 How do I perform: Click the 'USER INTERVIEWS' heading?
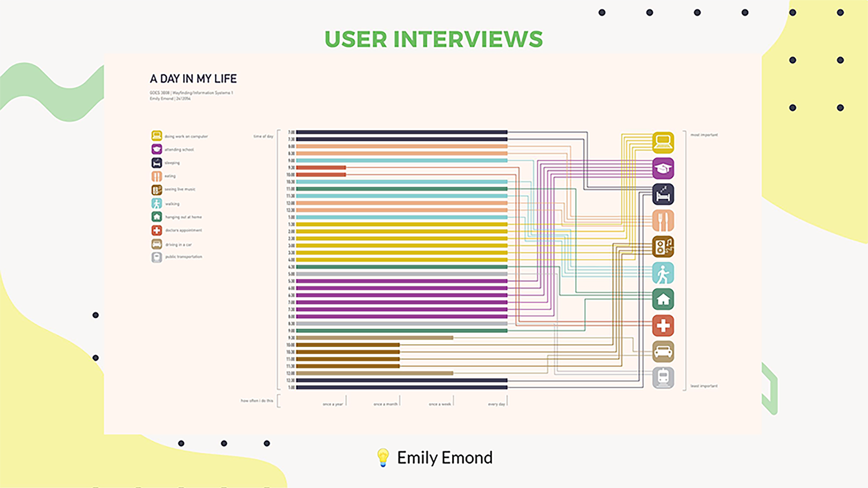[x=434, y=39]
